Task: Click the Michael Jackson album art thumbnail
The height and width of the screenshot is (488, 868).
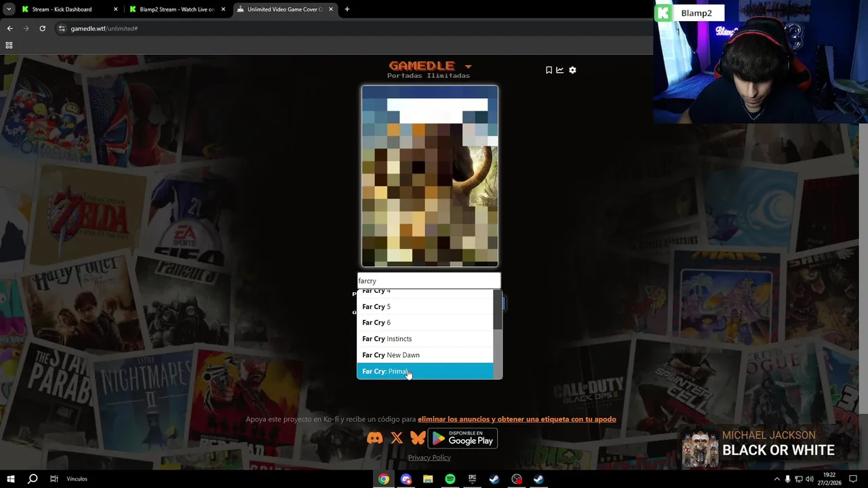Action: pyautogui.click(x=700, y=448)
